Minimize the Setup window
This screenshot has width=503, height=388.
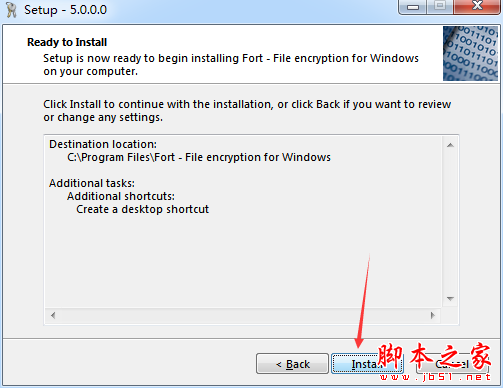pos(413,7)
